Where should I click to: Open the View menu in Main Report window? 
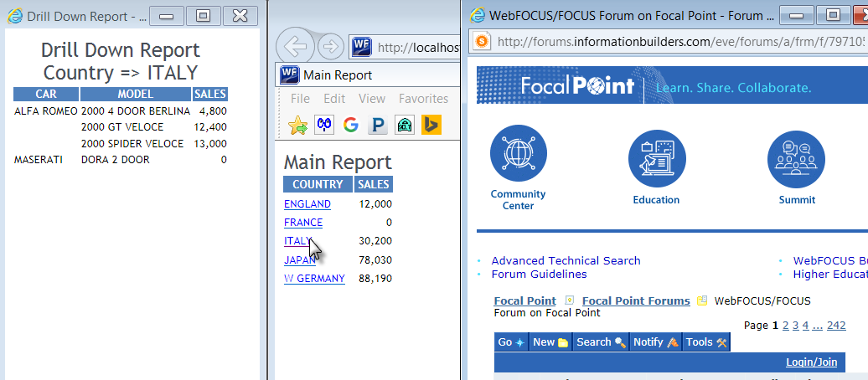click(x=372, y=99)
